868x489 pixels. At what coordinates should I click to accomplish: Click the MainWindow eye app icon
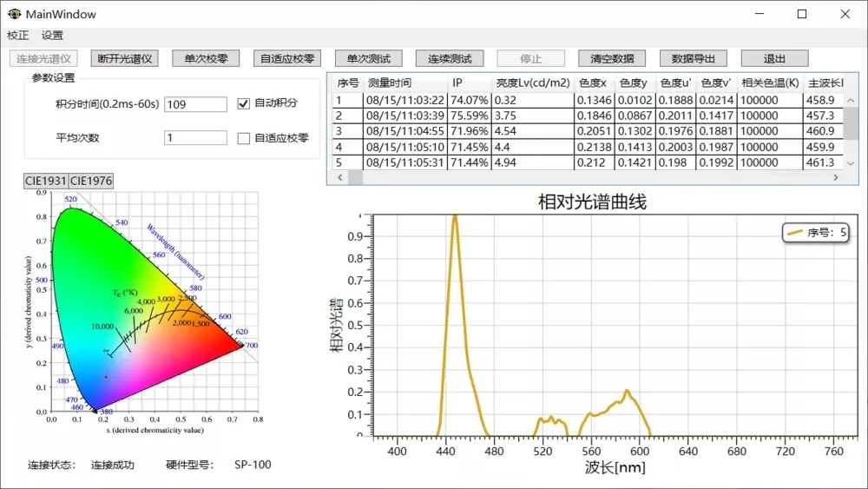(x=14, y=14)
